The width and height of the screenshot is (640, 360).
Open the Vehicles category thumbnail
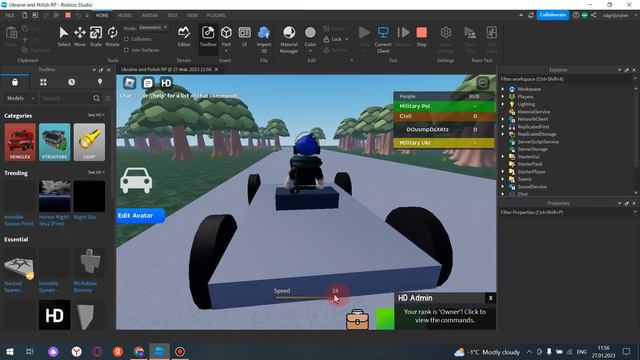click(x=20, y=142)
